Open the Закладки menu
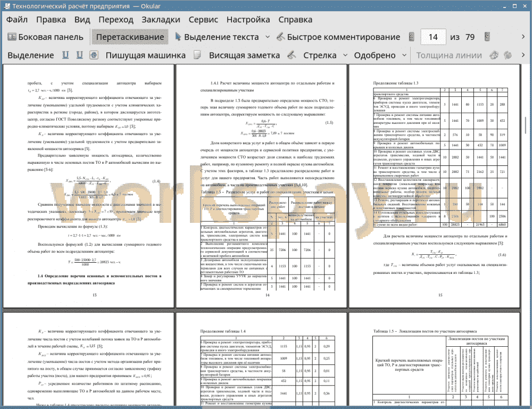Image resolution: width=532 pixels, height=409 pixels. click(x=161, y=20)
